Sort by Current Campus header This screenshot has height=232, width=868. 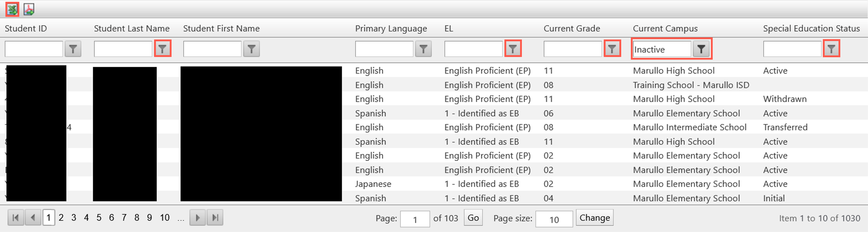point(665,29)
